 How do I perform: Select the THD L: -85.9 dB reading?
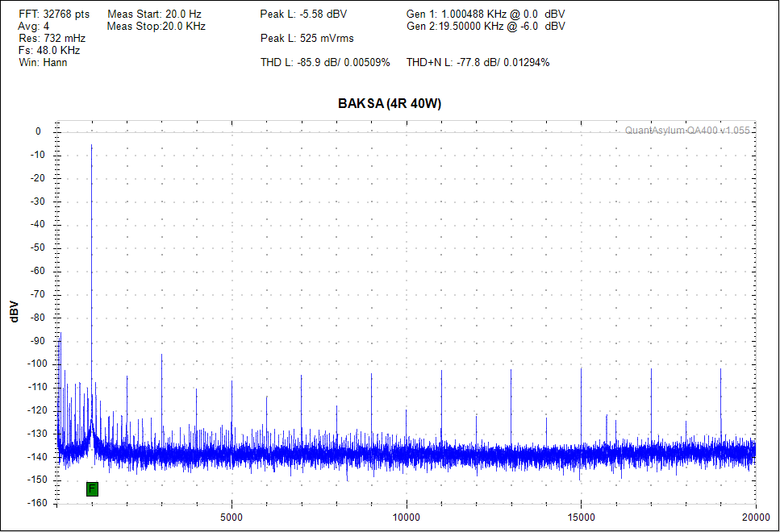[x=325, y=63]
